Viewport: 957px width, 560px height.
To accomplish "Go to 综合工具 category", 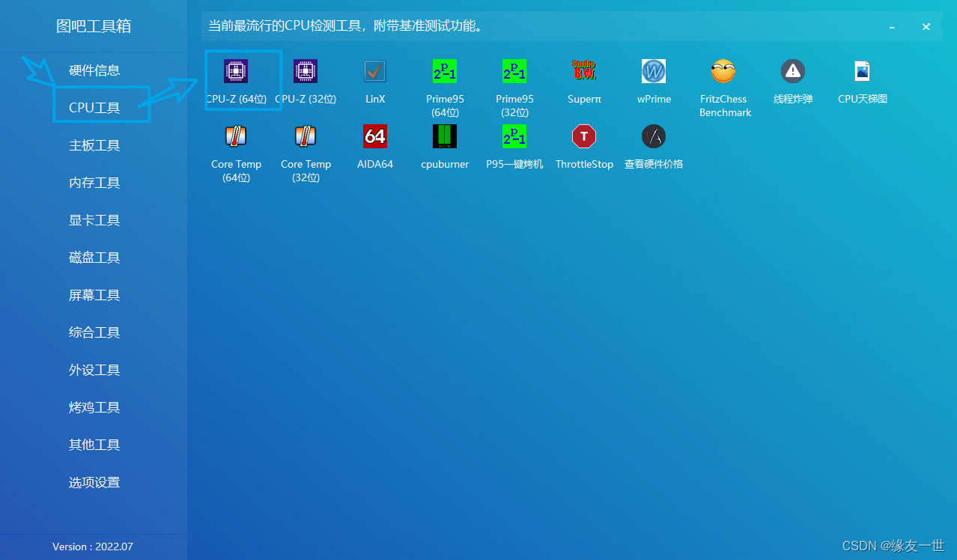I will point(94,332).
